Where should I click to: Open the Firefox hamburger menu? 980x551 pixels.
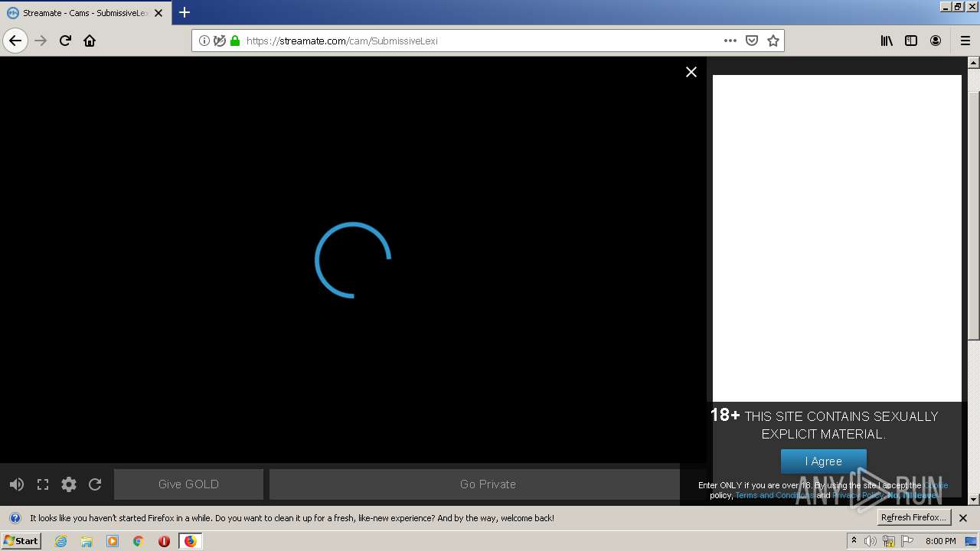pyautogui.click(x=965, y=41)
